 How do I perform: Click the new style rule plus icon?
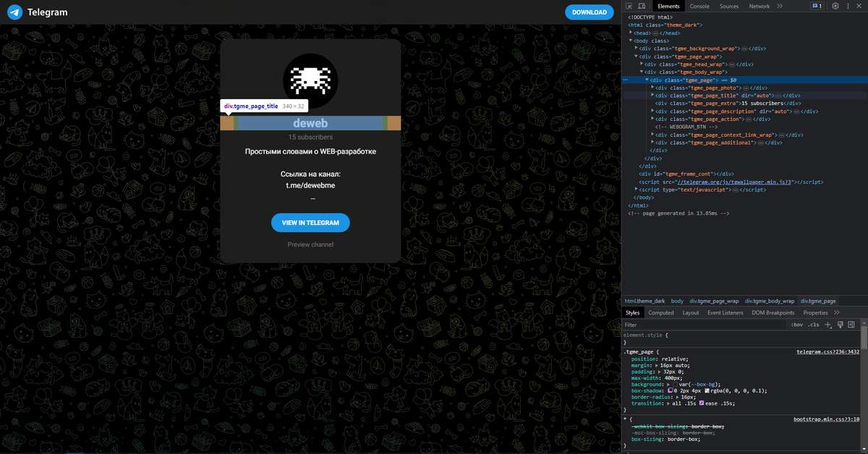coord(829,325)
